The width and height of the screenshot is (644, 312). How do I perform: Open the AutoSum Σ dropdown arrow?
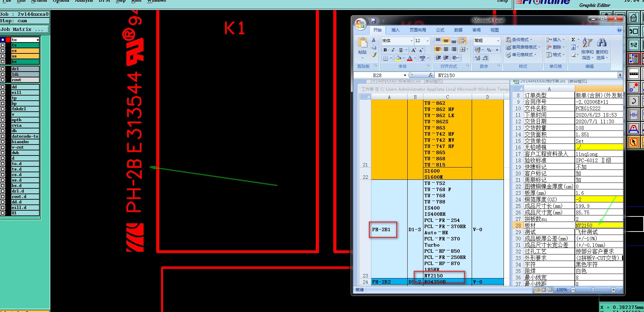pyautogui.click(x=578, y=40)
